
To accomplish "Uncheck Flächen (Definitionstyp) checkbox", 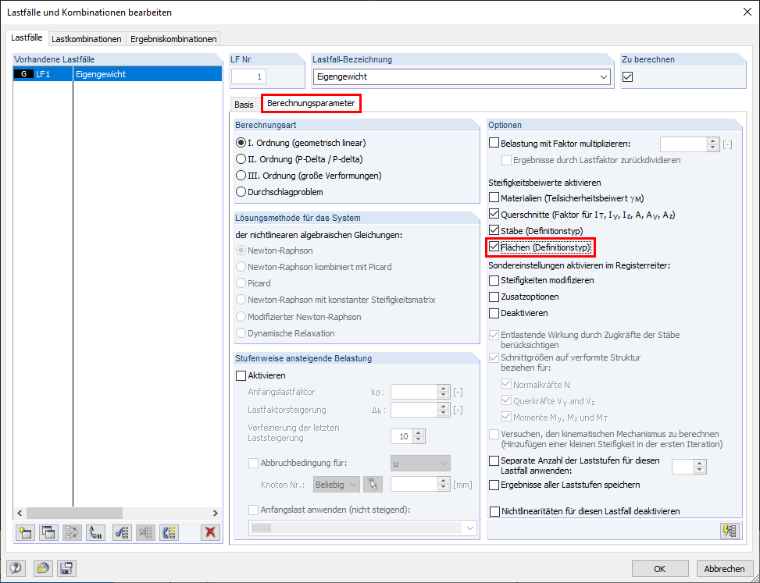I will tap(494, 247).
